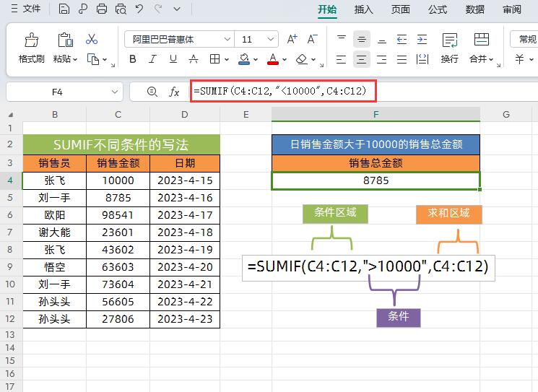Click the Save icon

(x=64, y=9)
